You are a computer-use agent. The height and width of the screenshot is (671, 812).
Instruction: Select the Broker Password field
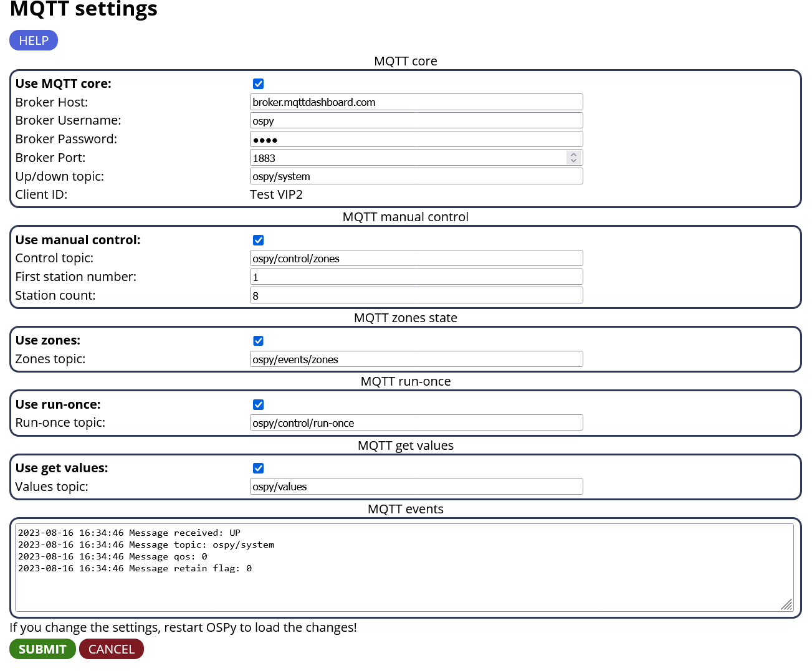click(416, 139)
